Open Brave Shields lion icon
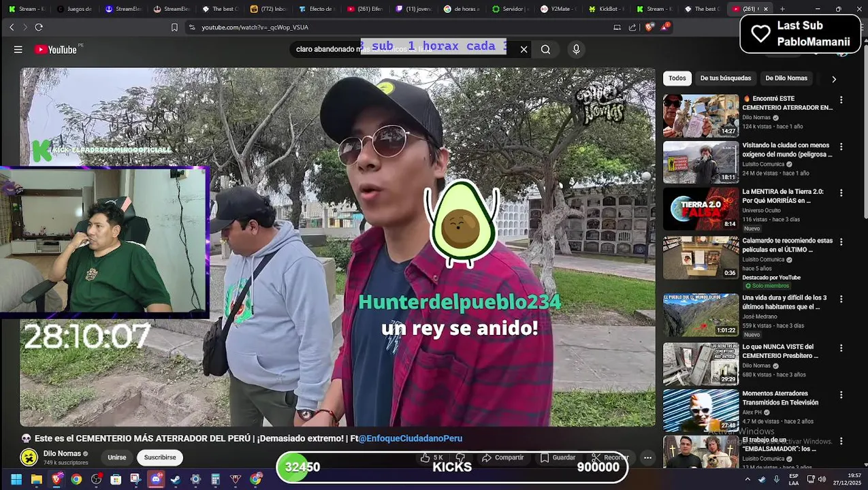Screen dimensions: 868x490 pyautogui.click(x=649, y=27)
